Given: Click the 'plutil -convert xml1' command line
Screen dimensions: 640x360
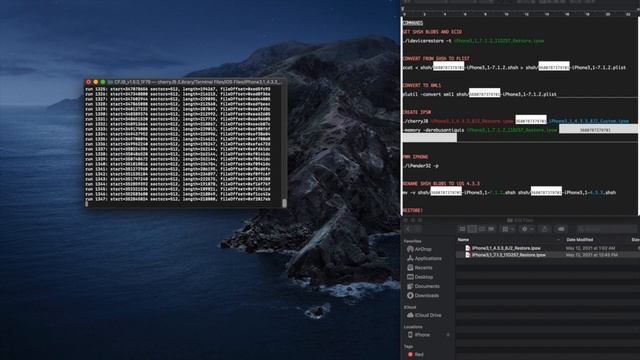Looking at the screenshot, I should click(480, 94).
